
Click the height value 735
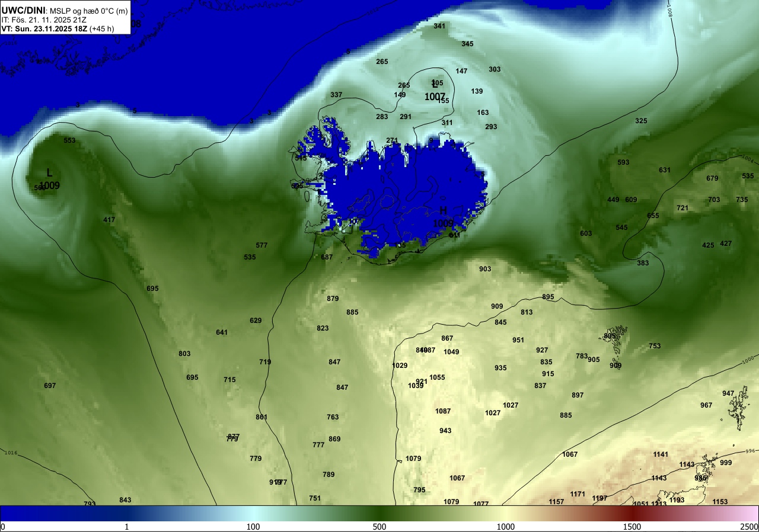pos(742,200)
